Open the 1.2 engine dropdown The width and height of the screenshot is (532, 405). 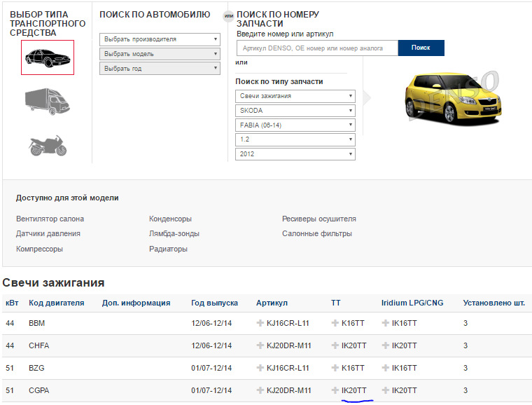[x=295, y=139]
